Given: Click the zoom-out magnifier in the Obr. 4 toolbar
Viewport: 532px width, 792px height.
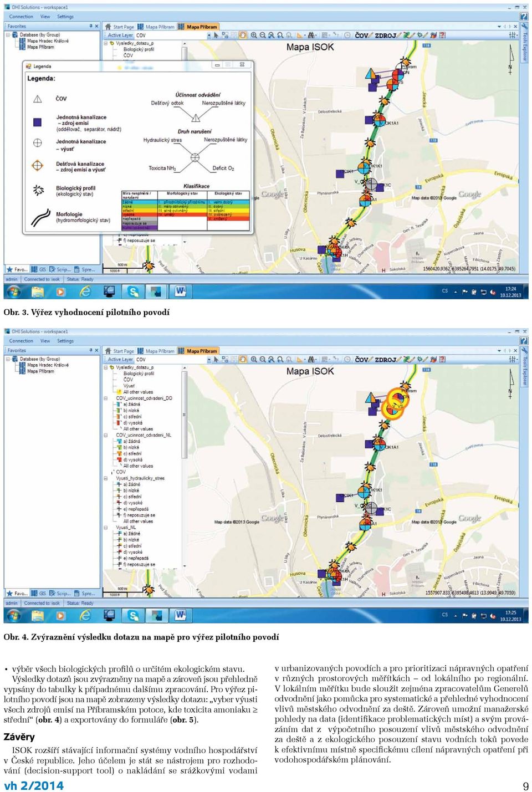Looking at the screenshot, I should (262, 359).
